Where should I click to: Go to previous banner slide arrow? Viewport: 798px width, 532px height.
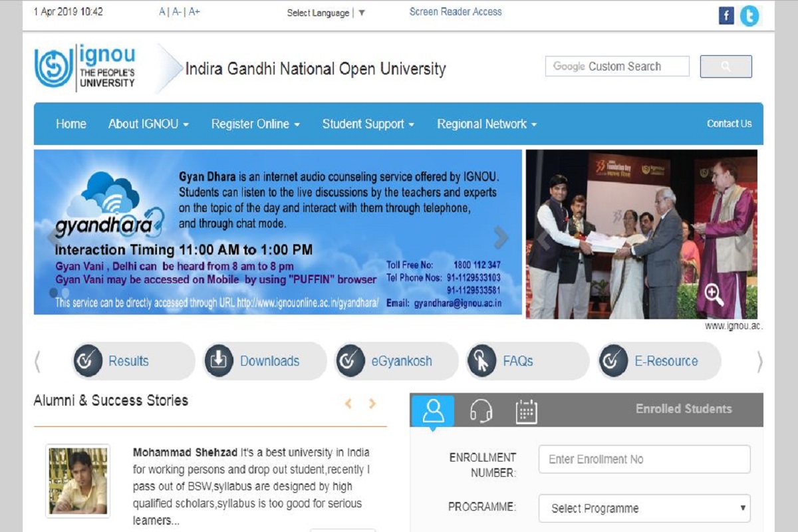pyautogui.click(x=53, y=237)
